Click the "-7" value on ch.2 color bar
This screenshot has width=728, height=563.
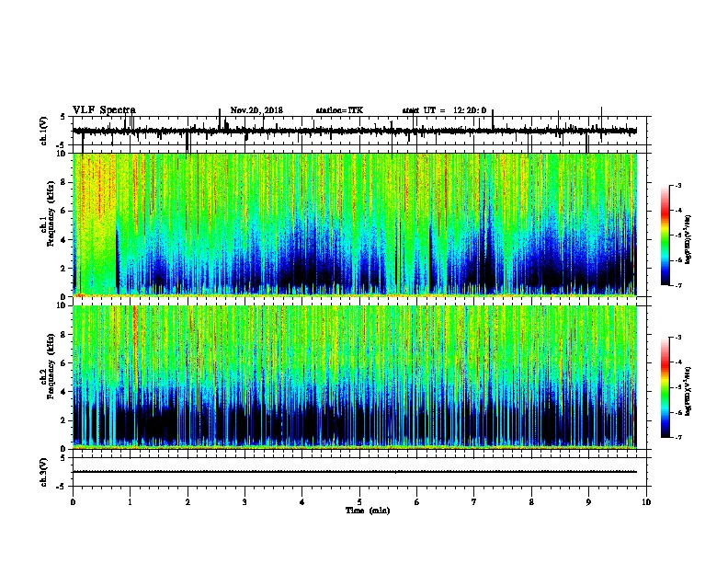click(x=678, y=437)
